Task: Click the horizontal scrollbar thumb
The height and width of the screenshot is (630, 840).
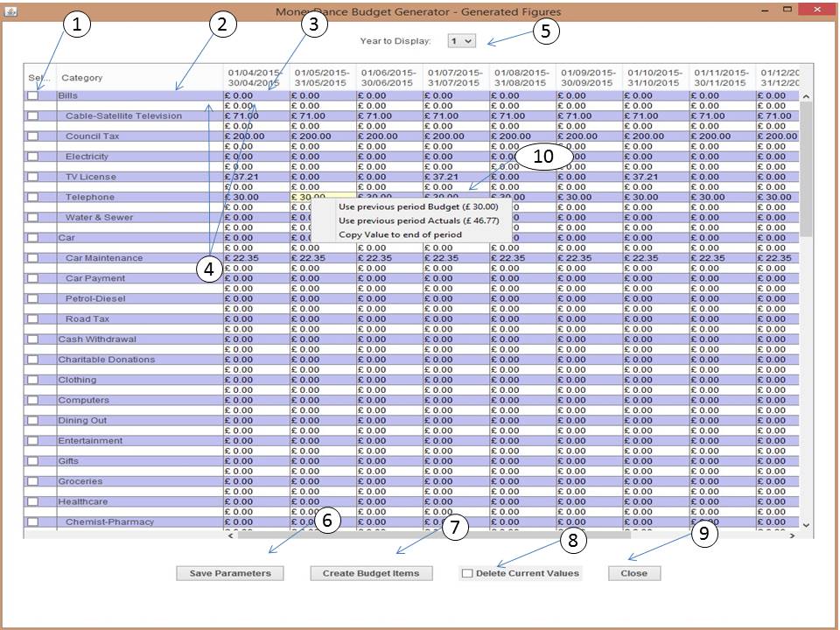Action: coord(434,535)
